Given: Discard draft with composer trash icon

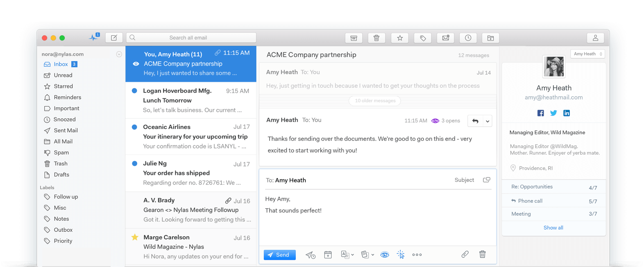Looking at the screenshot, I should click(x=483, y=254).
